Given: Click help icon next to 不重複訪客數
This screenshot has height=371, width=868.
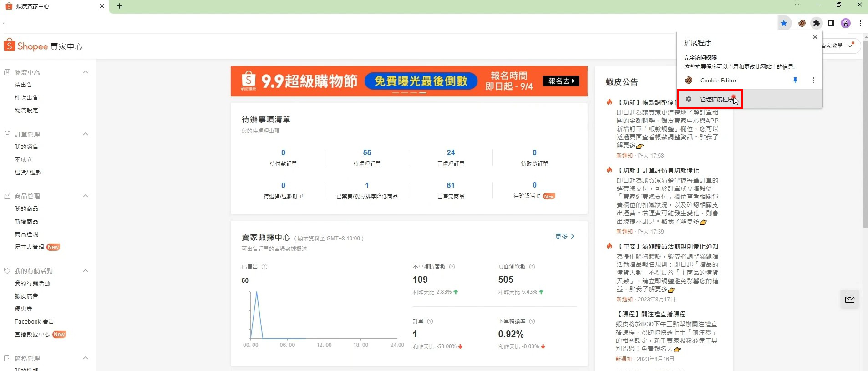Looking at the screenshot, I should coord(452,267).
